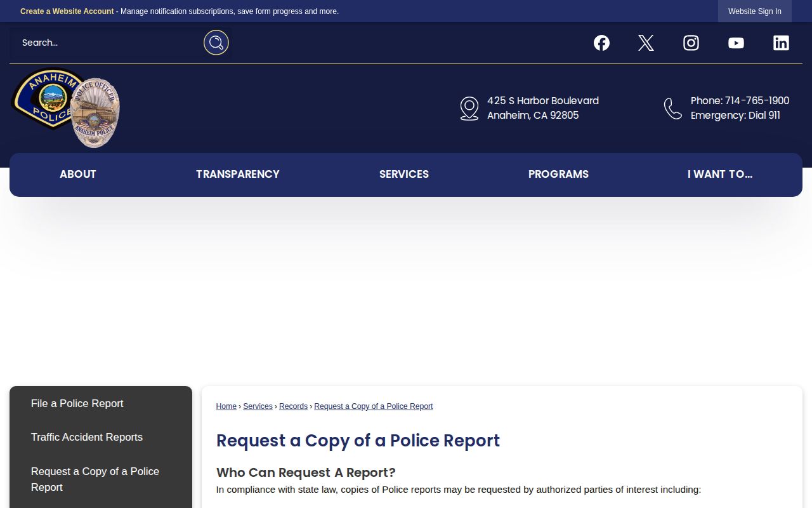Click the phone handset icon
This screenshot has height=508, width=812.
(x=673, y=109)
